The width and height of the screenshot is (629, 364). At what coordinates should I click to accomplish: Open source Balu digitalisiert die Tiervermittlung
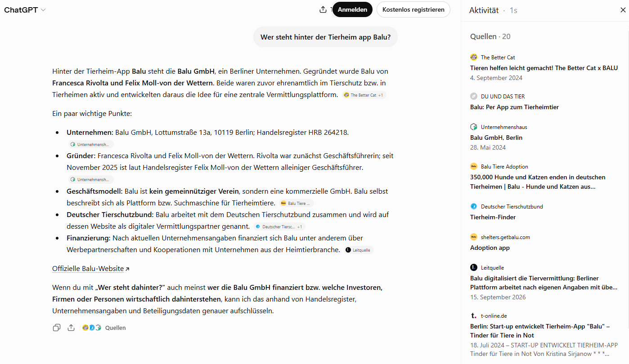pos(544,283)
